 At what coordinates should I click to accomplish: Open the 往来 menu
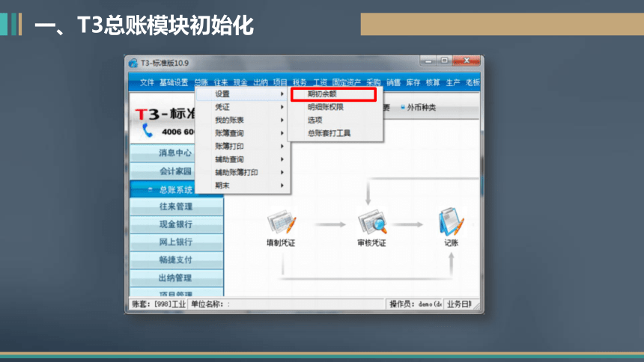pos(221,82)
